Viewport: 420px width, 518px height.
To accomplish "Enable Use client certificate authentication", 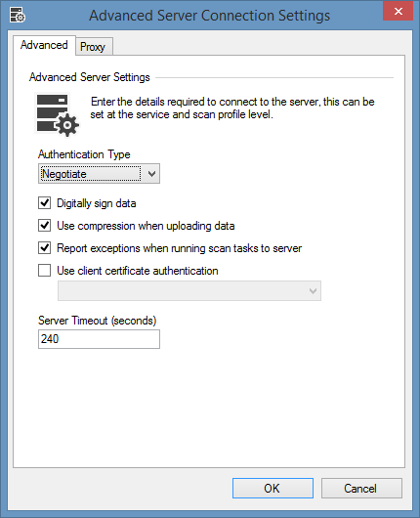I will pyautogui.click(x=44, y=270).
